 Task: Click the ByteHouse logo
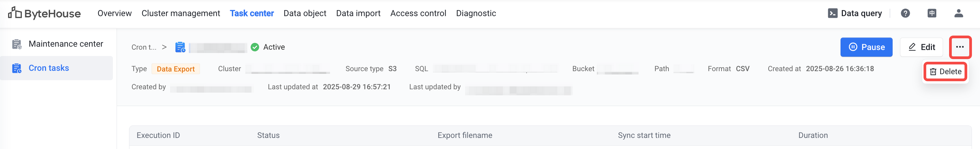click(44, 13)
